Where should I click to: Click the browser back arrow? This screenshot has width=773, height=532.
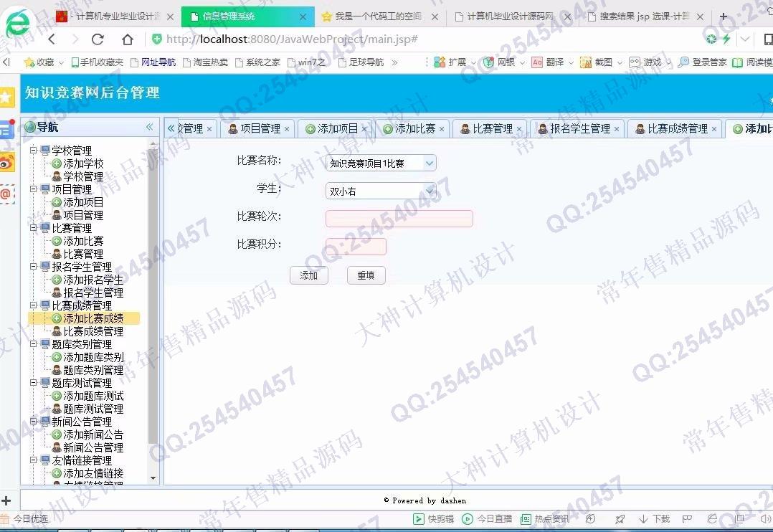[52, 39]
